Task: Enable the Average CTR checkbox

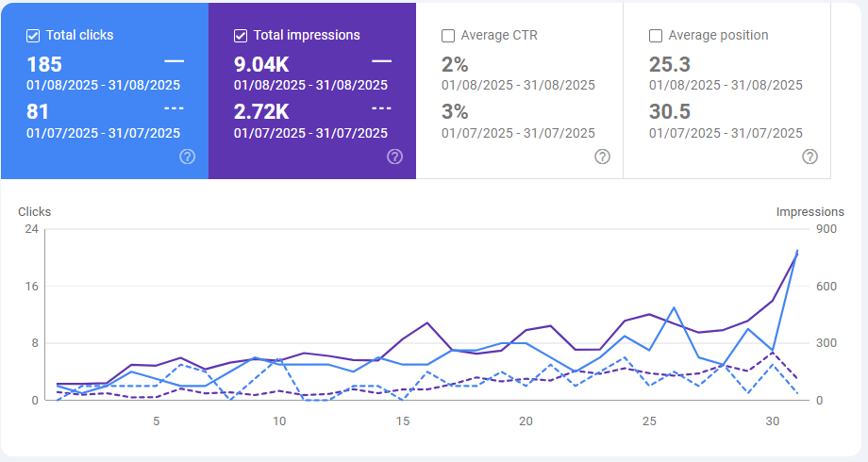Action: (448, 36)
